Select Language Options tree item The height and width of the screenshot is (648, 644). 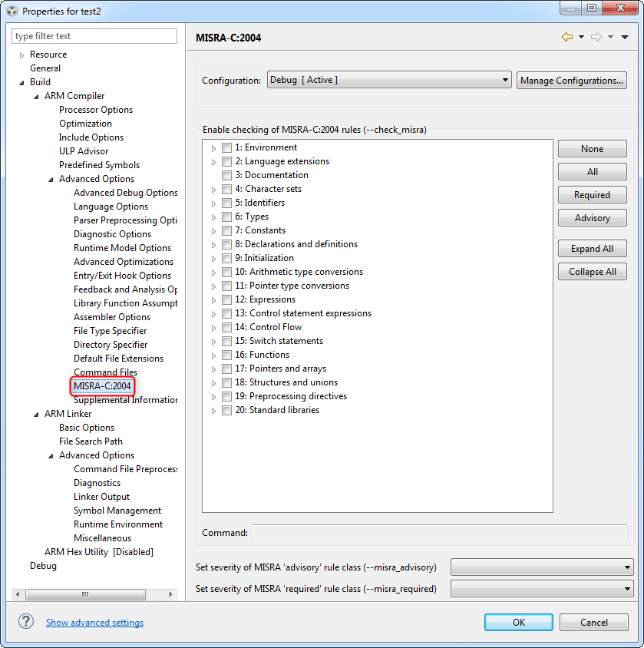[x=111, y=207]
